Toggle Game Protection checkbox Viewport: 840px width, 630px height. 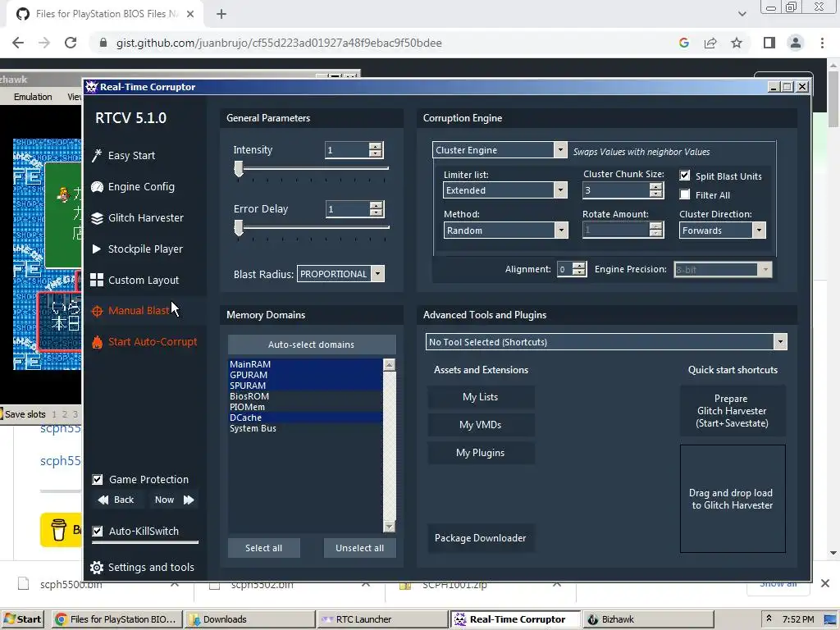click(x=98, y=479)
